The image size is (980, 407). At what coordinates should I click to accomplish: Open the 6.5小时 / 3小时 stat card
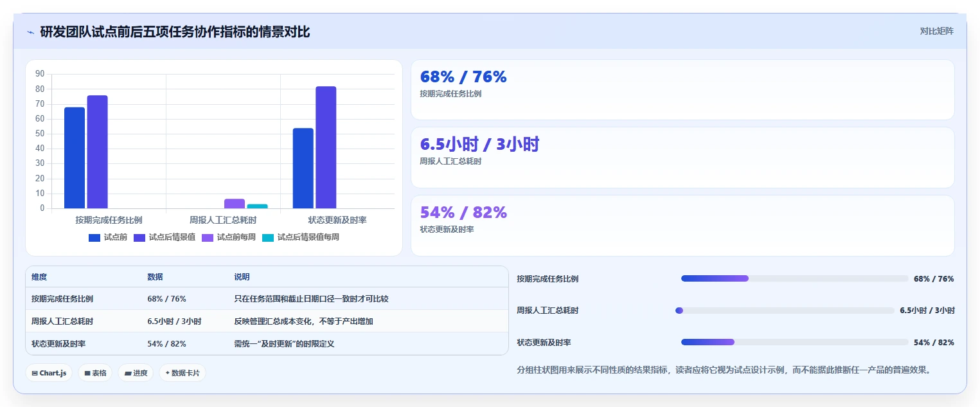click(682, 158)
